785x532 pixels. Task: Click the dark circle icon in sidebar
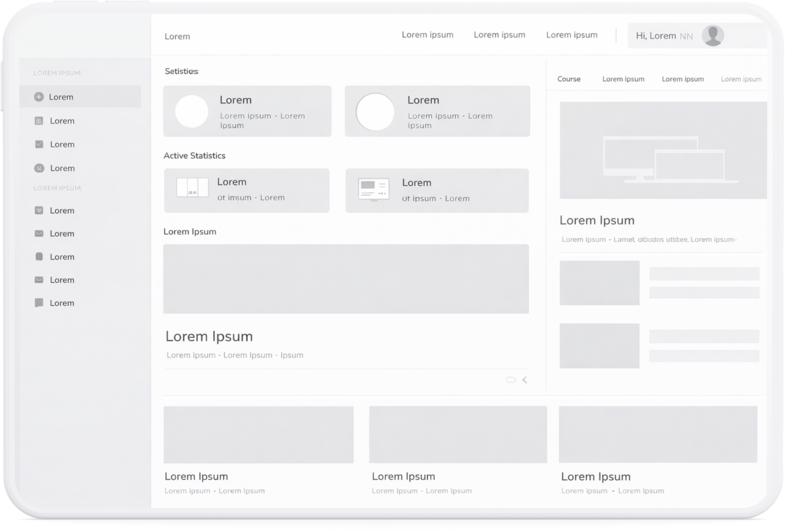click(x=39, y=168)
